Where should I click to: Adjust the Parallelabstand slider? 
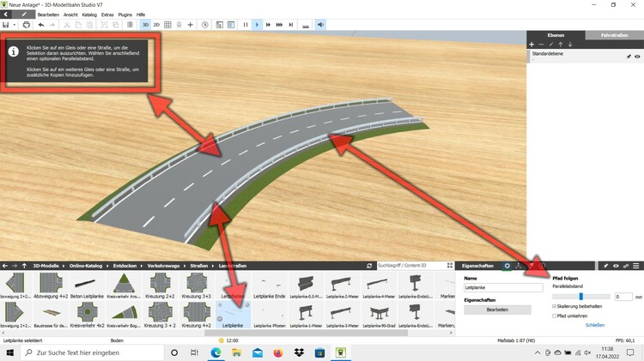coord(581,296)
